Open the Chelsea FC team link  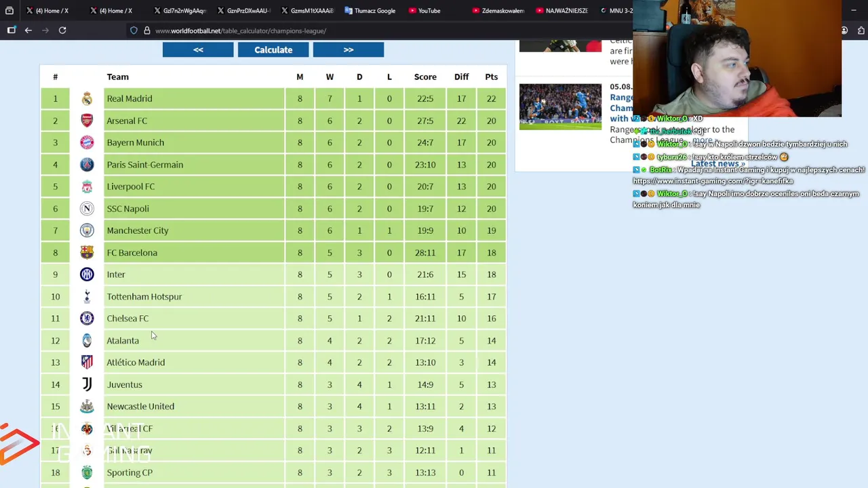pyautogui.click(x=127, y=319)
